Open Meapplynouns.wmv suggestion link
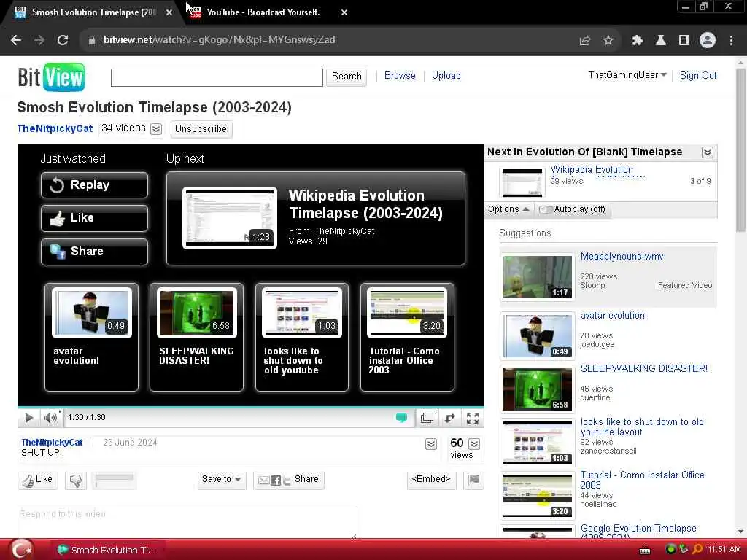This screenshot has width=747, height=560. 622,257
